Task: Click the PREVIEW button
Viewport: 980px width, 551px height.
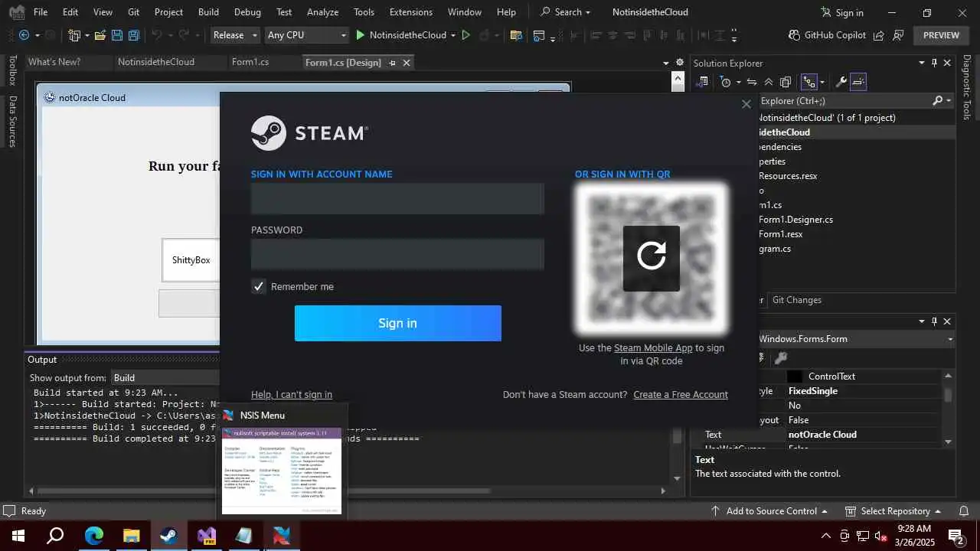Action: pos(941,35)
